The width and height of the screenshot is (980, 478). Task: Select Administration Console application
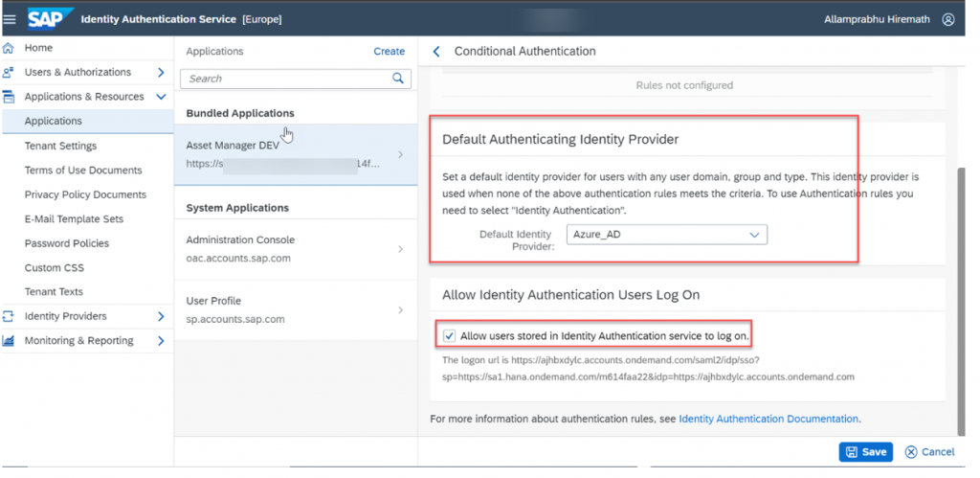pyautogui.click(x=296, y=249)
